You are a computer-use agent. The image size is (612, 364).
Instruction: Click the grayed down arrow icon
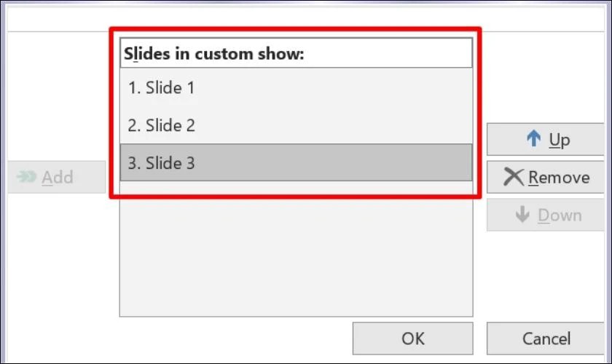[x=522, y=214]
